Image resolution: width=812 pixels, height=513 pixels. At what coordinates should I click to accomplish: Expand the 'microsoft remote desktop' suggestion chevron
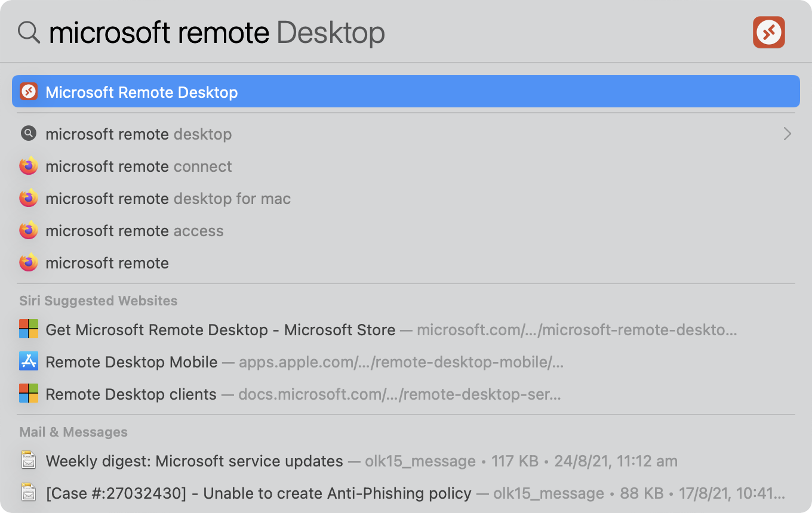click(787, 134)
